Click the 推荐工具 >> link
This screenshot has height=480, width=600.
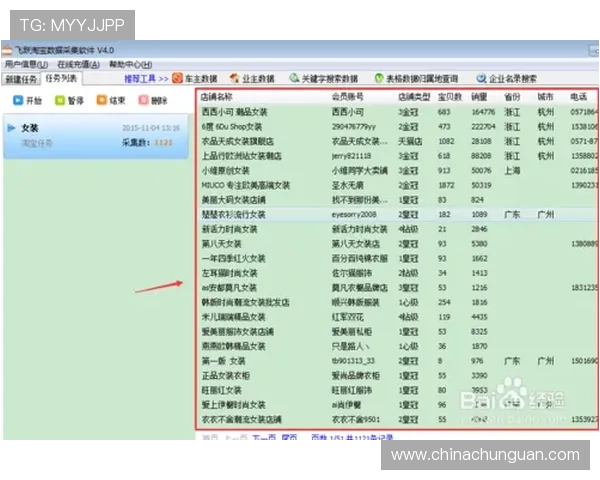point(146,79)
